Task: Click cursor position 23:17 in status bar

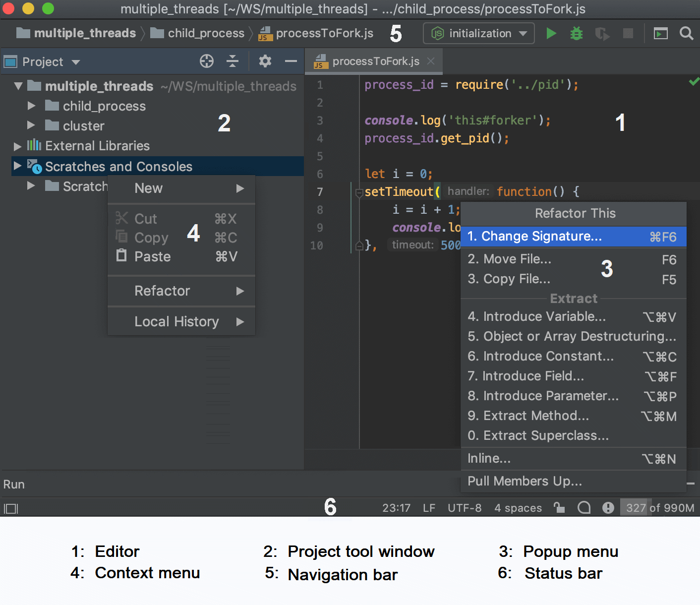Action: [x=396, y=508]
